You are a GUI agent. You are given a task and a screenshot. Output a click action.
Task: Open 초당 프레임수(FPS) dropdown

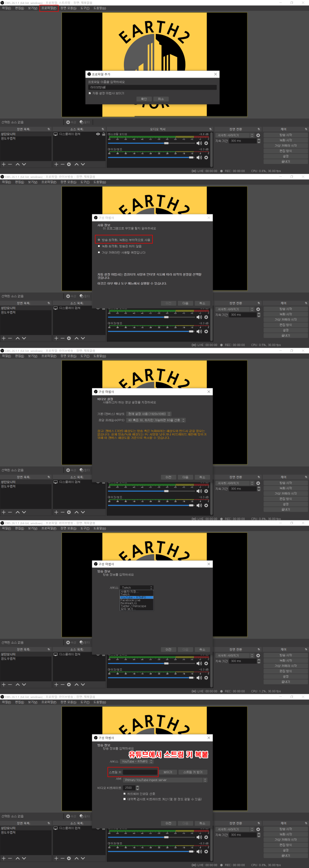click(x=156, y=420)
